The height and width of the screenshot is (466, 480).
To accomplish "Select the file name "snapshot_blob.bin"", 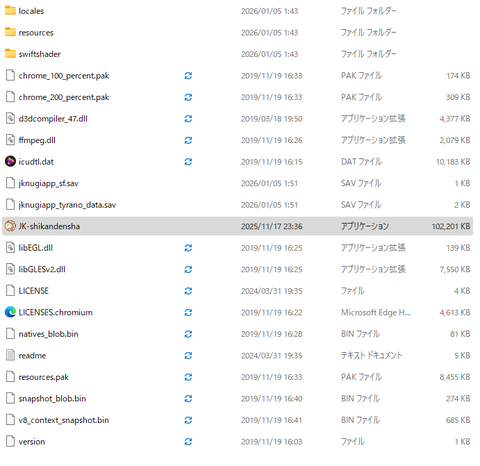I will click(x=52, y=399).
